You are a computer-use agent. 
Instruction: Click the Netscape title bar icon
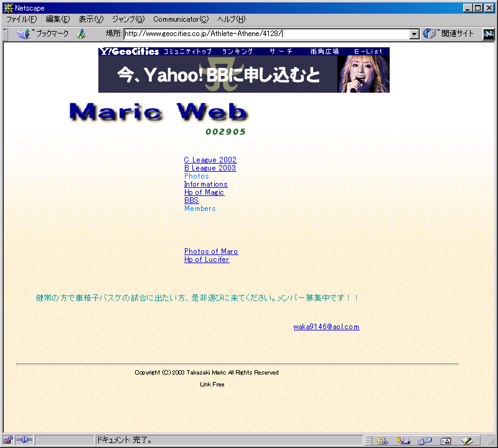coord(8,8)
